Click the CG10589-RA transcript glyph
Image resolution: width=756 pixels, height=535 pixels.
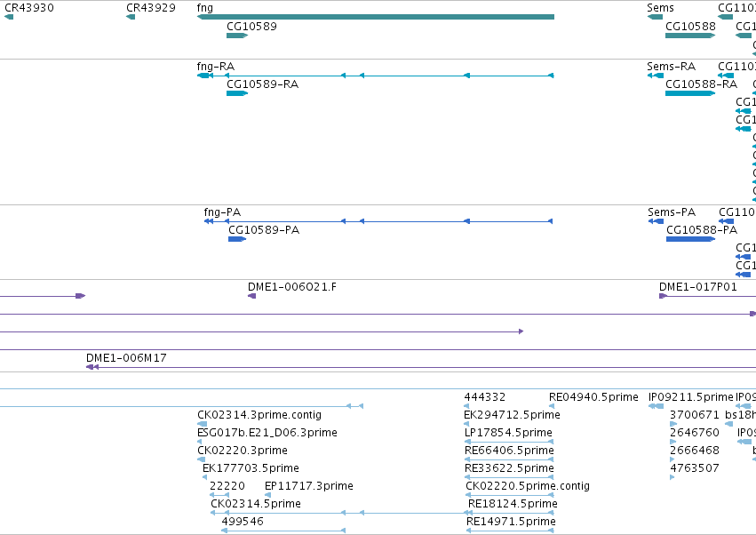click(x=237, y=93)
